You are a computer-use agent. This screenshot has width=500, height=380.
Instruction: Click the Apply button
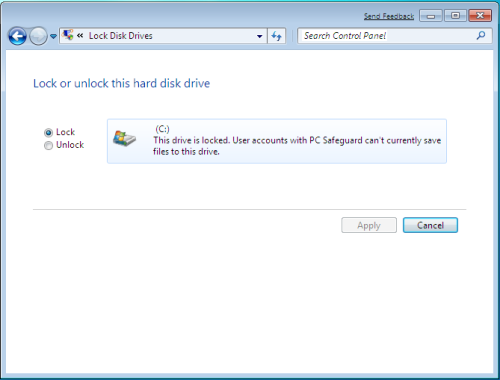point(369,225)
